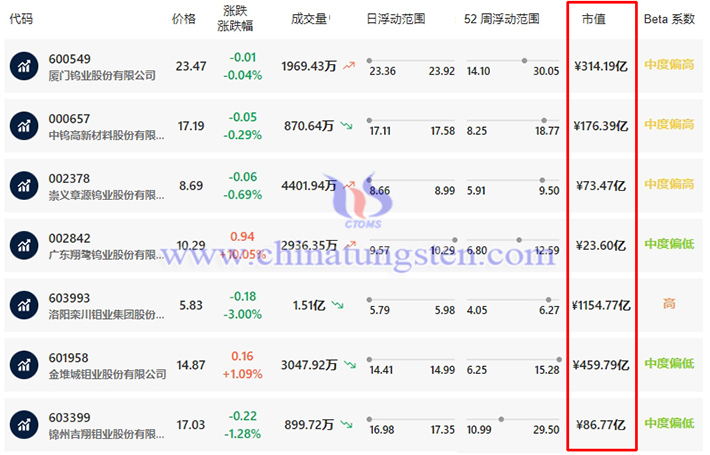Click price 23.47 in first row
The image size is (710, 455).
[191, 66]
